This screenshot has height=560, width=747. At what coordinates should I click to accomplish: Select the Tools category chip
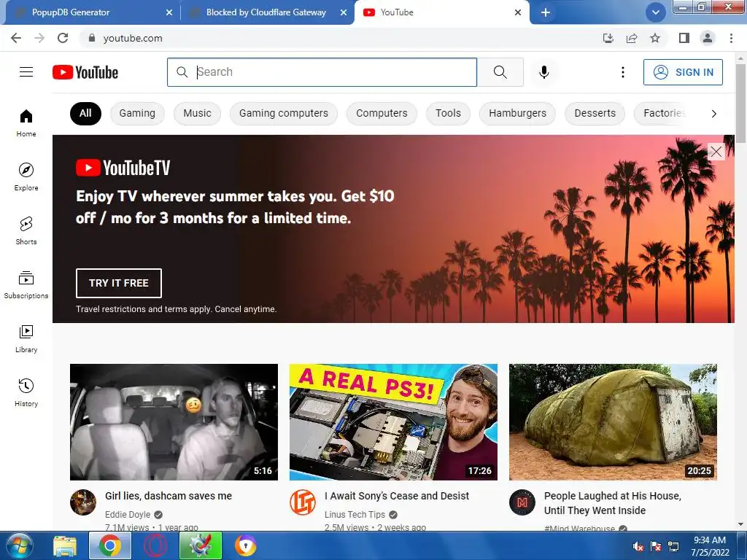[x=448, y=113]
